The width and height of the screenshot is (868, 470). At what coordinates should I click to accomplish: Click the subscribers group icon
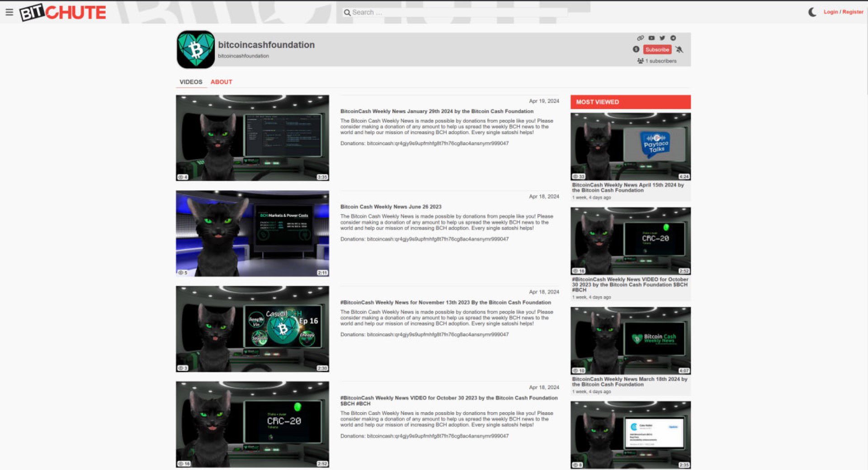[640, 61]
